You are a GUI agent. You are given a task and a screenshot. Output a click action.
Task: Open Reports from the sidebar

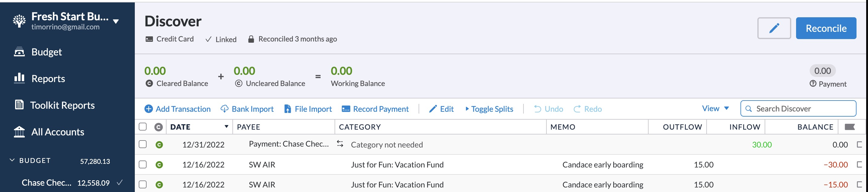(48, 78)
